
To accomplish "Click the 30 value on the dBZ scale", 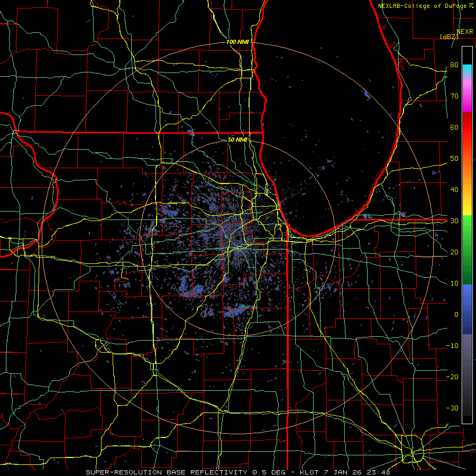I will click(x=454, y=221).
